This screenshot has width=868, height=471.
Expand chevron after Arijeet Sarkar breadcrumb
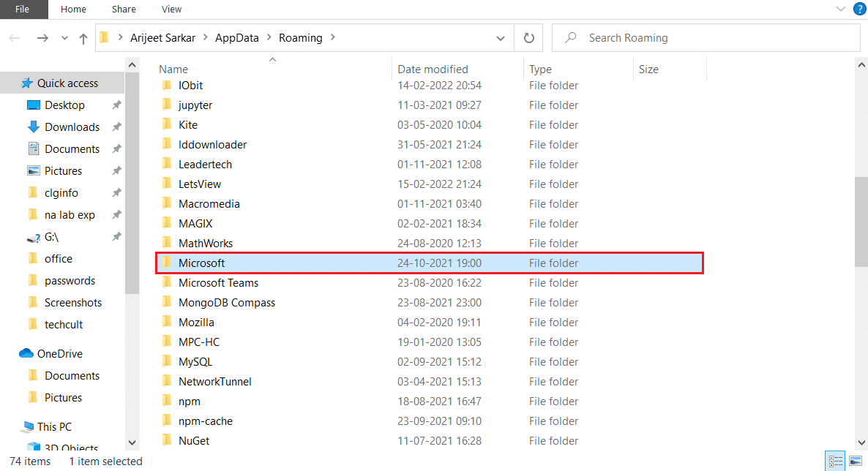click(x=206, y=37)
